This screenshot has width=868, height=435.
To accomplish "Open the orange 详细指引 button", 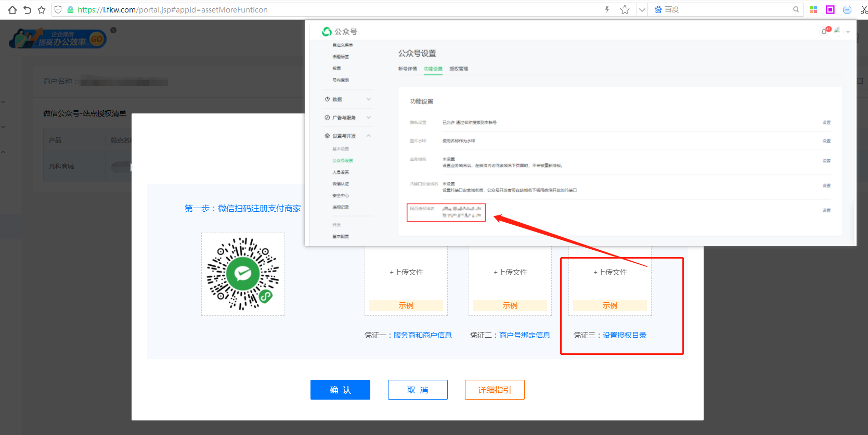I will (495, 390).
